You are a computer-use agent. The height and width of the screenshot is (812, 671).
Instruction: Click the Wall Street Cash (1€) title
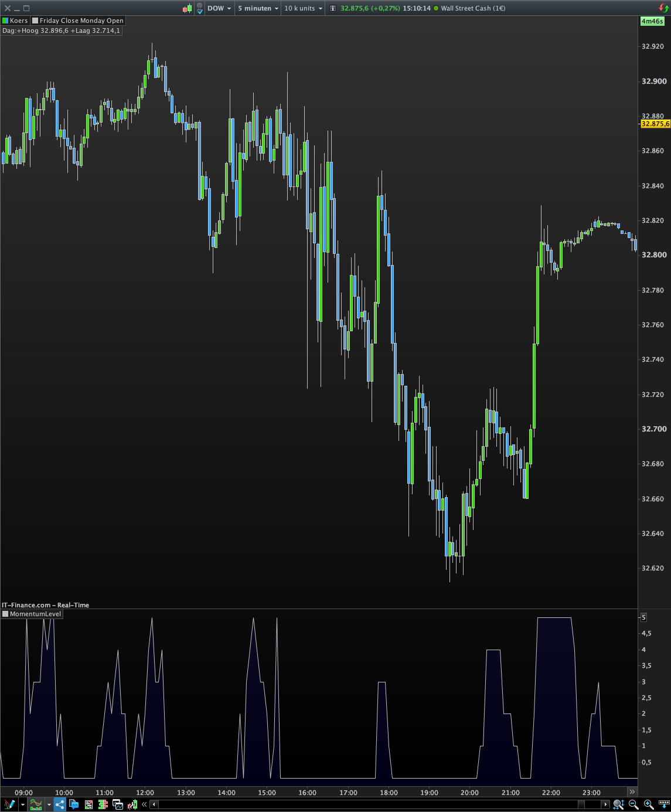[473, 8]
